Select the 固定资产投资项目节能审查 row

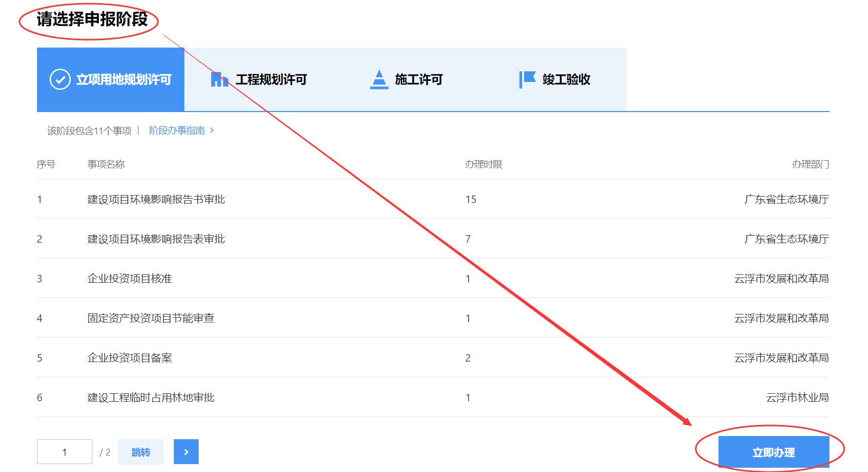click(x=151, y=318)
